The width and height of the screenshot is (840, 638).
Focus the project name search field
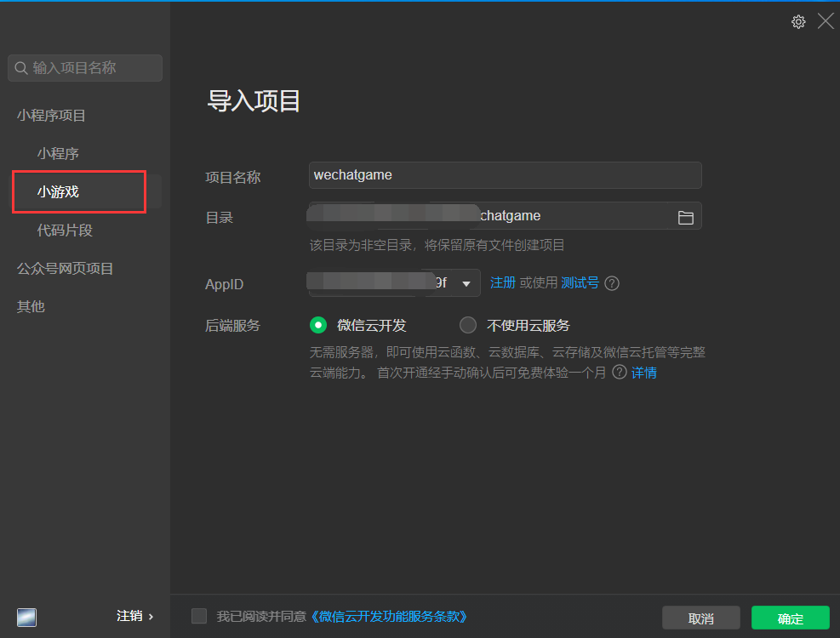[x=85, y=68]
